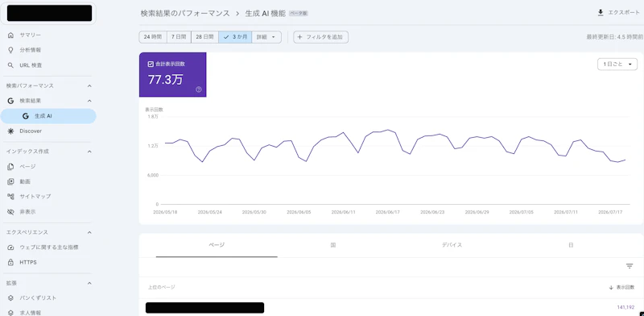Click the redacted property selector at top left
644x316 pixels.
click(49, 14)
